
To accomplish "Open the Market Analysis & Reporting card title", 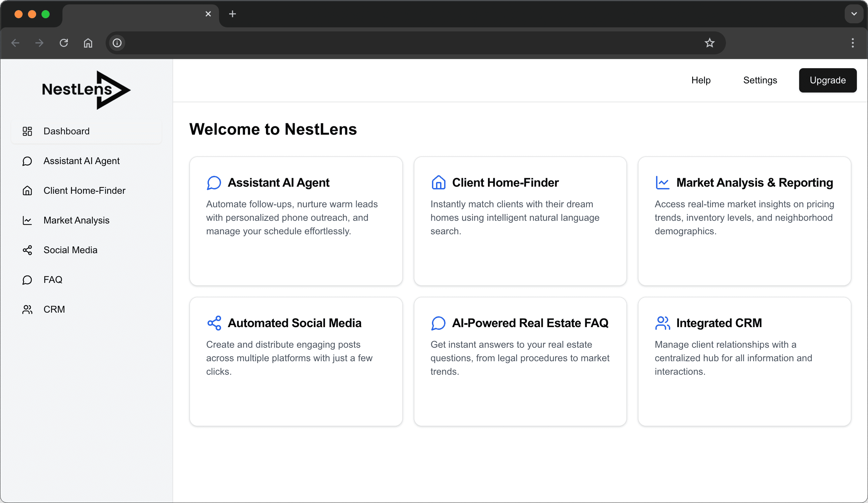I will [755, 183].
